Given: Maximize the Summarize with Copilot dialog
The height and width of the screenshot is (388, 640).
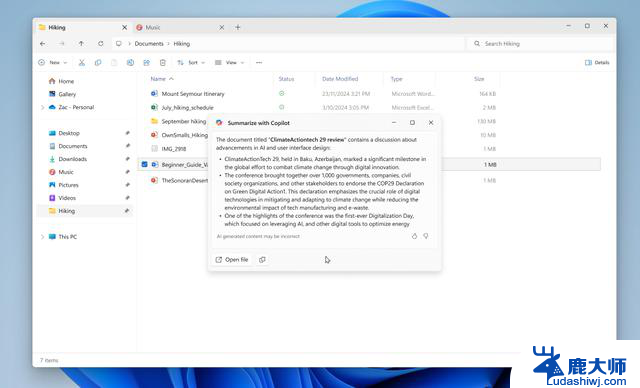Looking at the screenshot, I should (412, 122).
